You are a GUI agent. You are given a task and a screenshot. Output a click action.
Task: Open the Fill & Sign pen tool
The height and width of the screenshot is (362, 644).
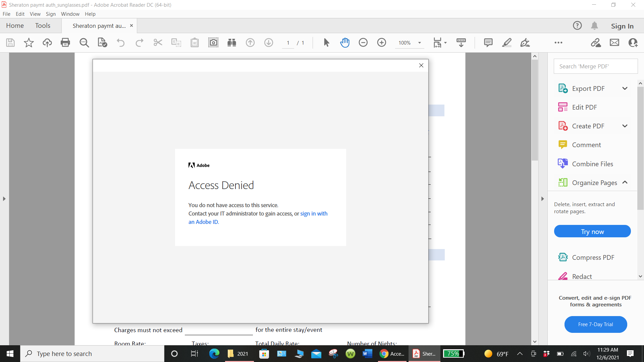[525, 43]
